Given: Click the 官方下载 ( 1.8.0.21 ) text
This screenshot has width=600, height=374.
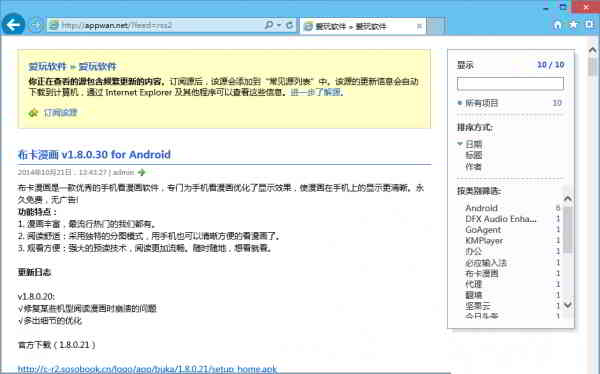Looking at the screenshot, I should click(56, 345).
